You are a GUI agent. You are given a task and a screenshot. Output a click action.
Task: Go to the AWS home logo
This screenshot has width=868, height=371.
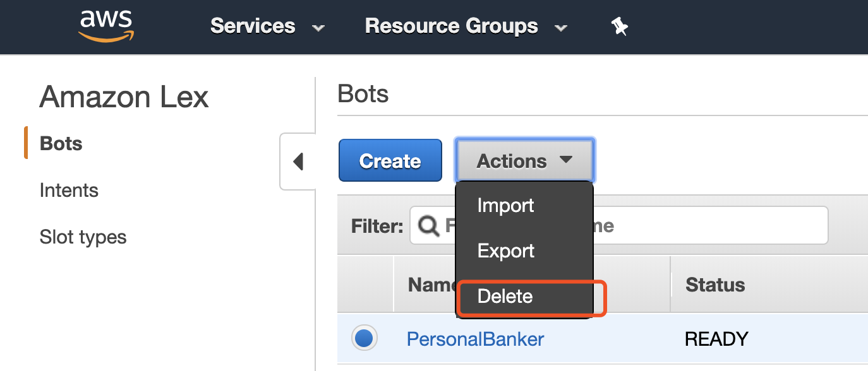point(107,26)
